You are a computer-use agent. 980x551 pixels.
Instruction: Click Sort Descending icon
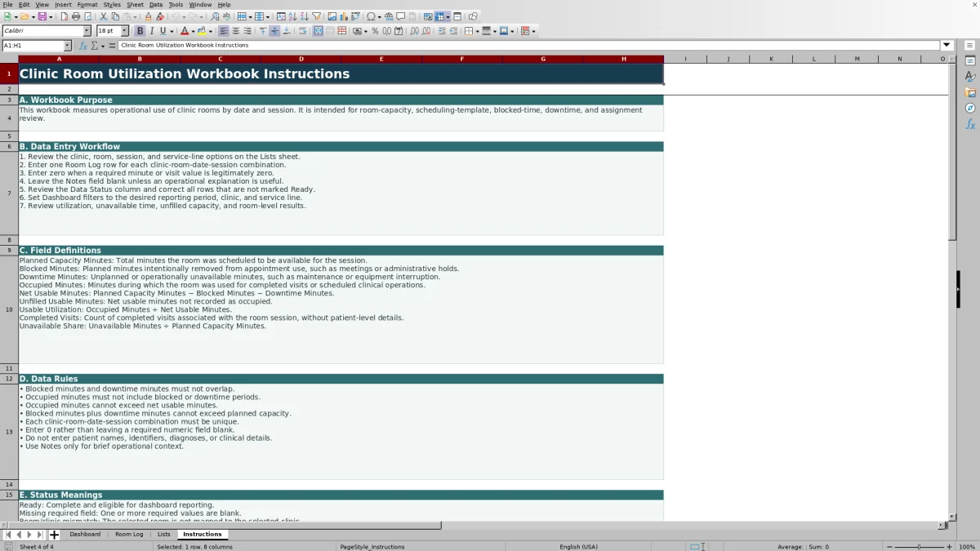coord(304,16)
